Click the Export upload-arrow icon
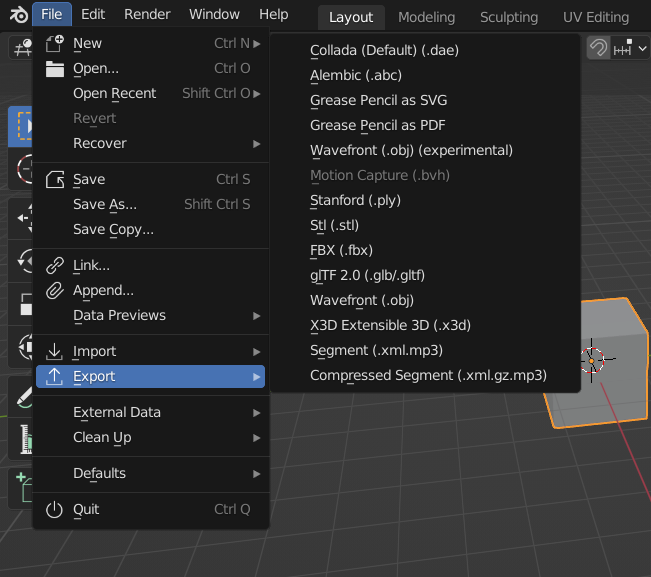The image size is (651, 577). [x=54, y=376]
